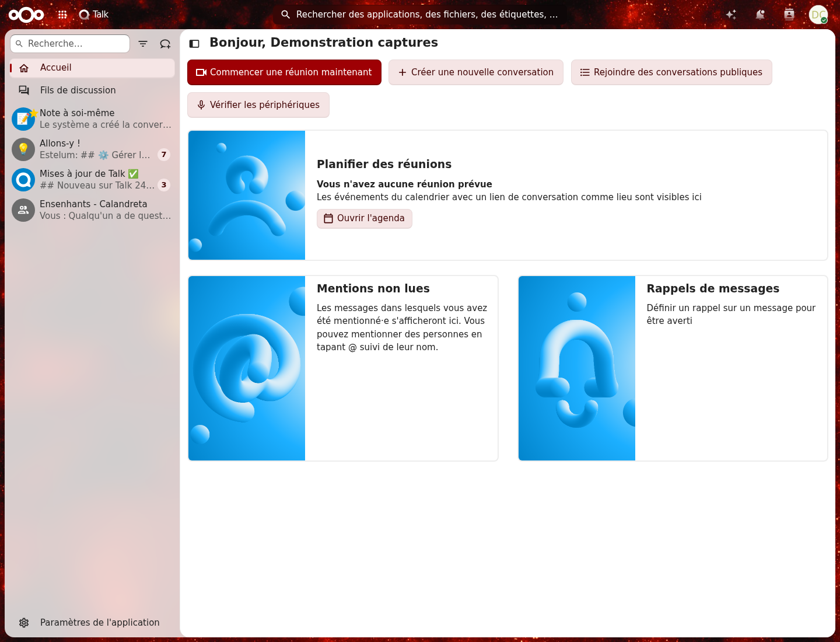Click the Note à soi-même avatar
The image size is (840, 642).
[23, 119]
